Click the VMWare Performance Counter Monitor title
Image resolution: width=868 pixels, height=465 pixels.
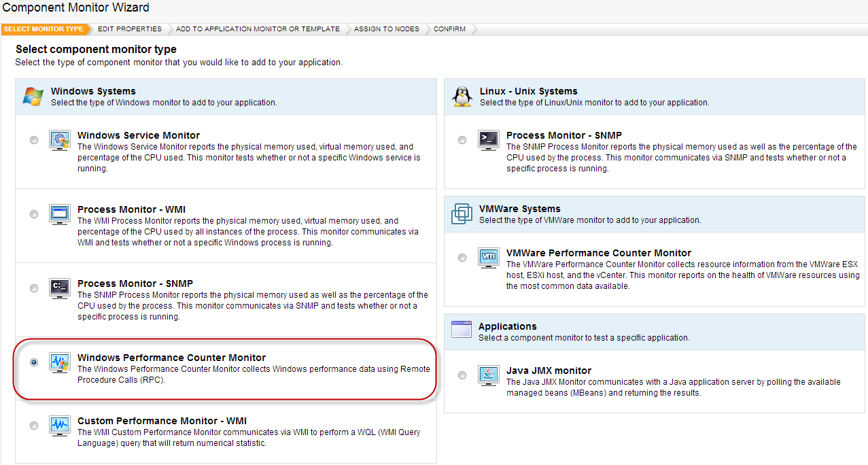599,253
